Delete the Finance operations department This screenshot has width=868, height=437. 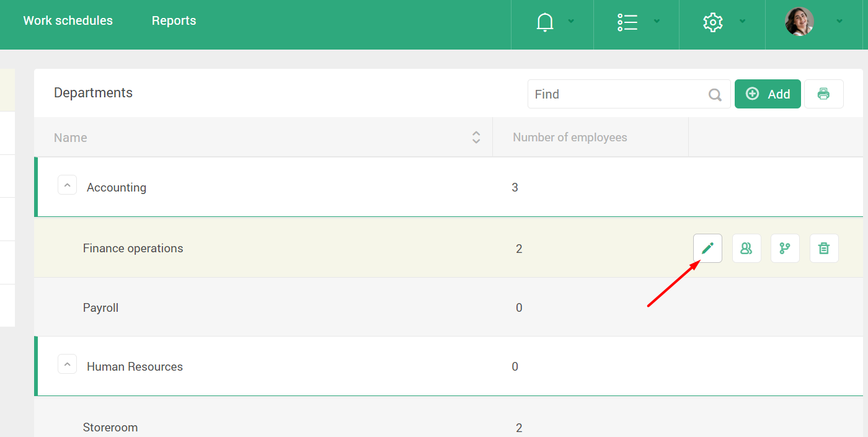pyautogui.click(x=824, y=249)
